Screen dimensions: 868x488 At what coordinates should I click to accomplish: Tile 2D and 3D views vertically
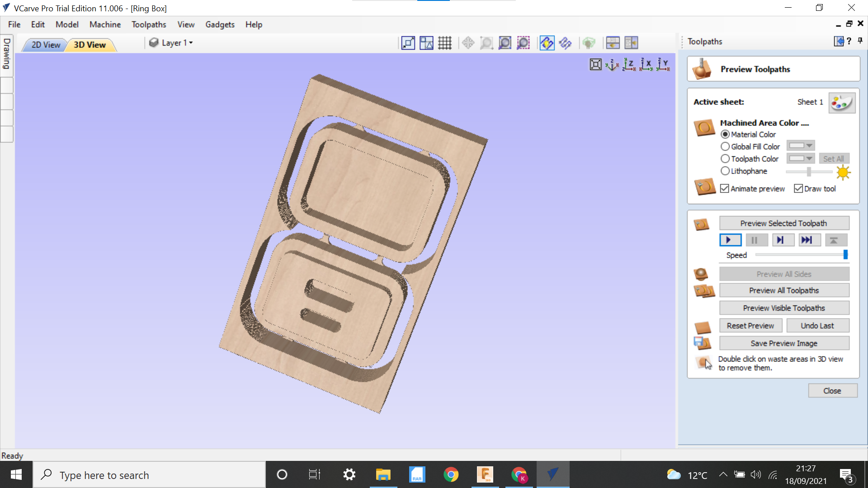coord(631,43)
